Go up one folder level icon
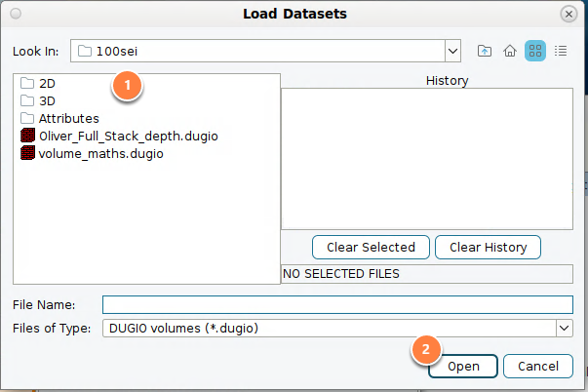 click(x=485, y=51)
